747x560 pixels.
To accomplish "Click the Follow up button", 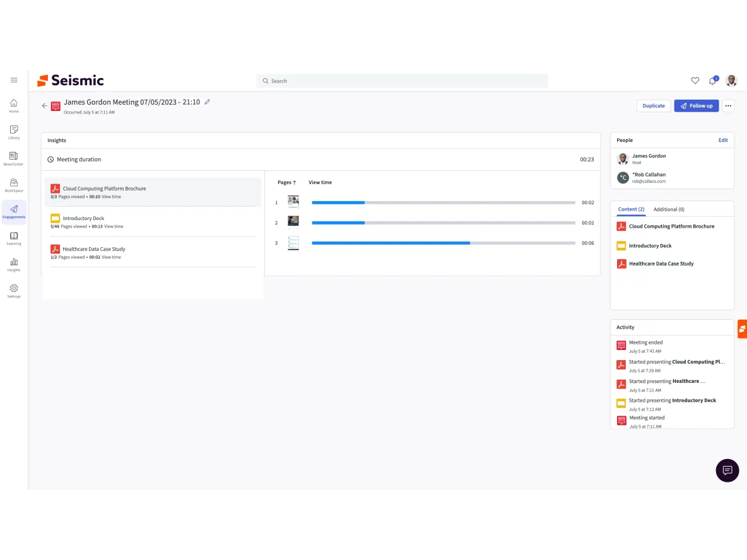I will pos(696,106).
